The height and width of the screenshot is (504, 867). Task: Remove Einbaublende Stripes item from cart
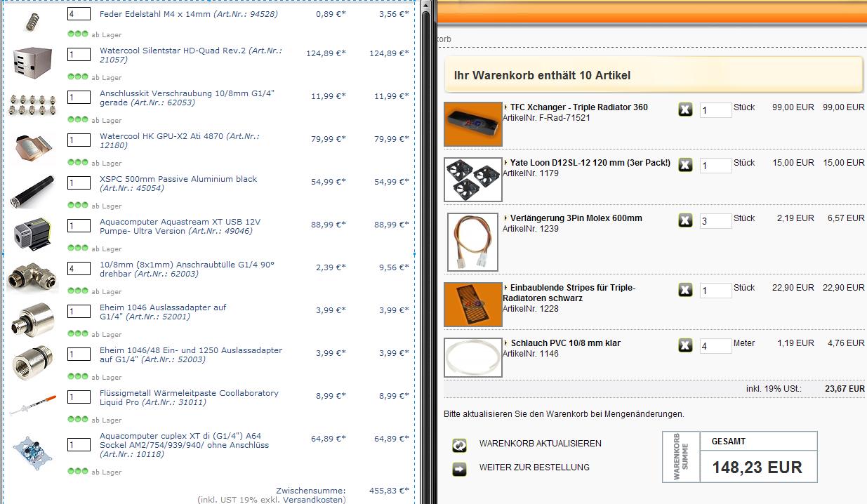click(x=685, y=290)
